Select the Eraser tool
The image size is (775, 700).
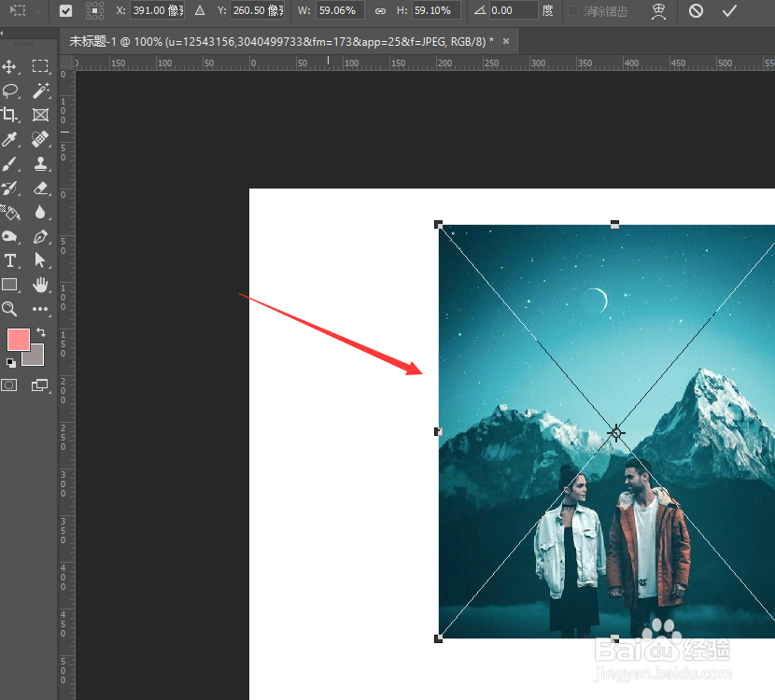(x=40, y=188)
